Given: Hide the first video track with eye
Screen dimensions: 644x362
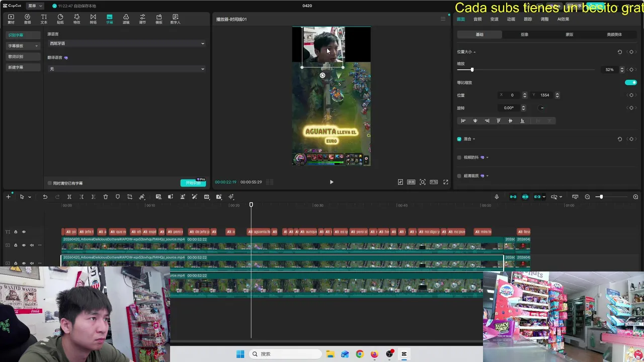Looking at the screenshot, I should click(24, 245).
